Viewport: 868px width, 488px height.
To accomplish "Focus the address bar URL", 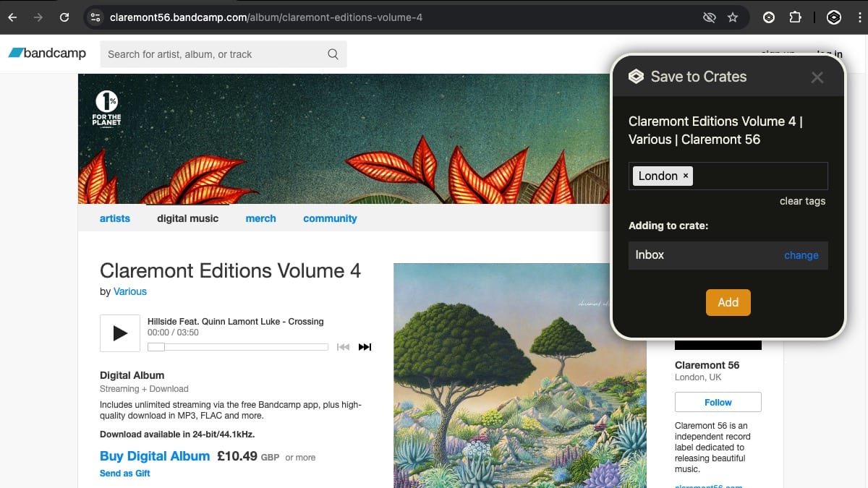I will [x=266, y=17].
